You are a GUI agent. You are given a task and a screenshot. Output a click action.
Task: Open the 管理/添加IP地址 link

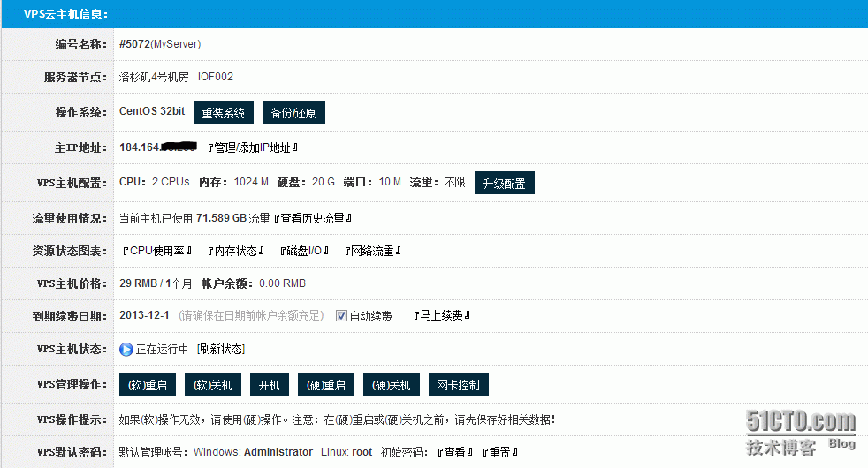252,147
